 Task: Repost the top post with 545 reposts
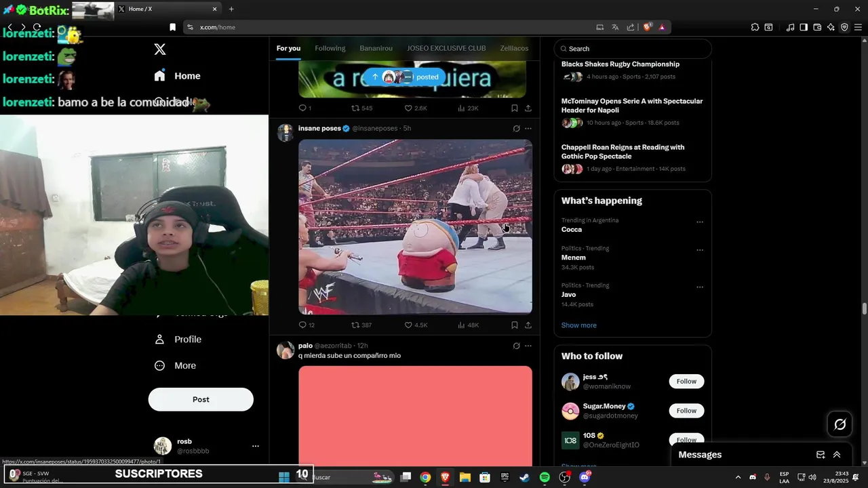pyautogui.click(x=361, y=108)
